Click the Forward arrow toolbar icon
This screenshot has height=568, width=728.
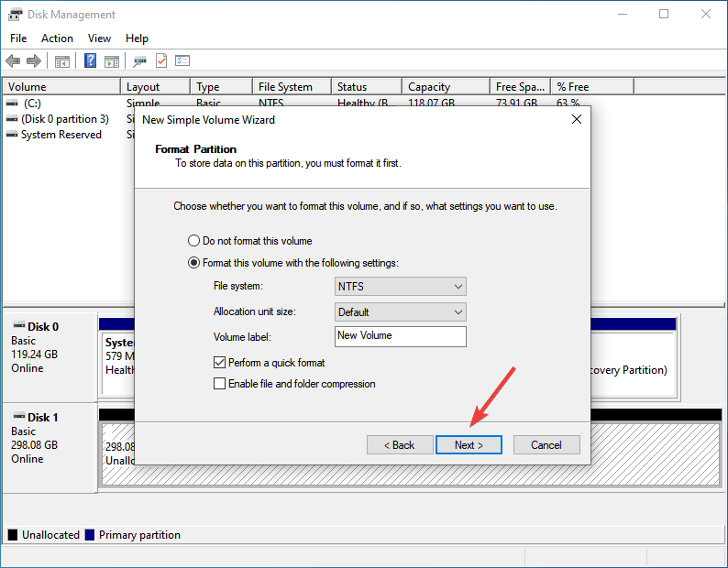point(34,60)
